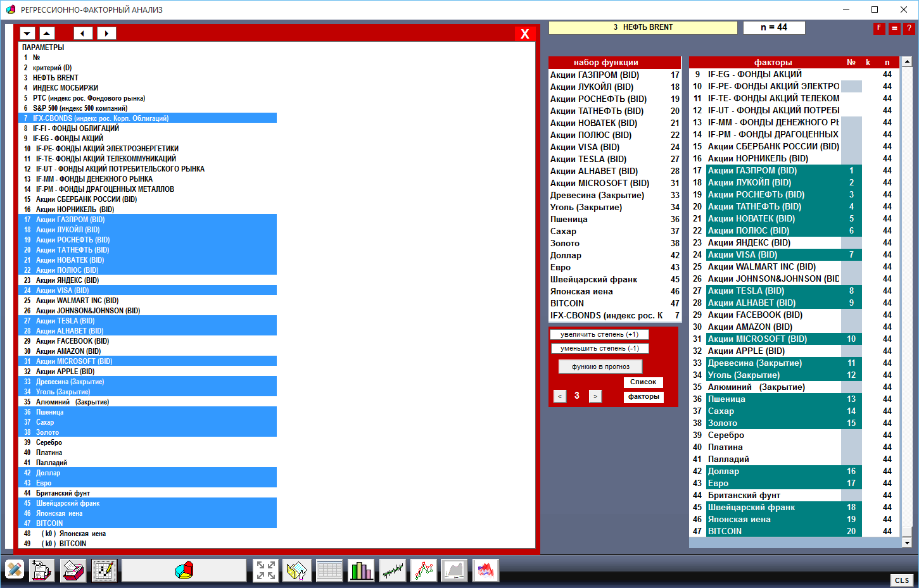Select Золото in the function set list
Screen dimensions: 919x588
click(565, 244)
